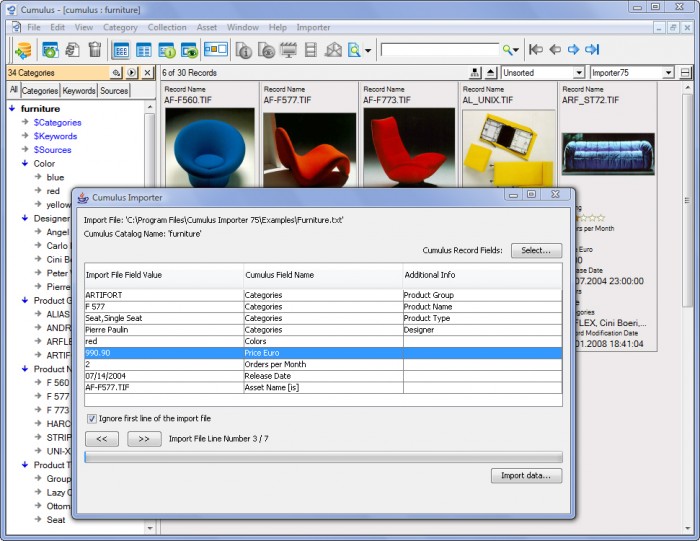This screenshot has height=541, width=700.
Task: Open the Importer75 view set dropdown
Action: click(668, 73)
